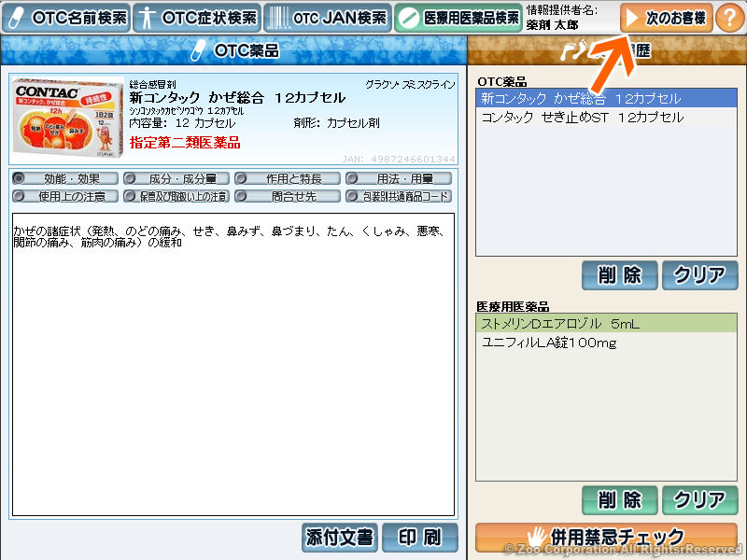Select the 保管及び取扱い上の注意 option
The image size is (747, 560).
point(176,196)
